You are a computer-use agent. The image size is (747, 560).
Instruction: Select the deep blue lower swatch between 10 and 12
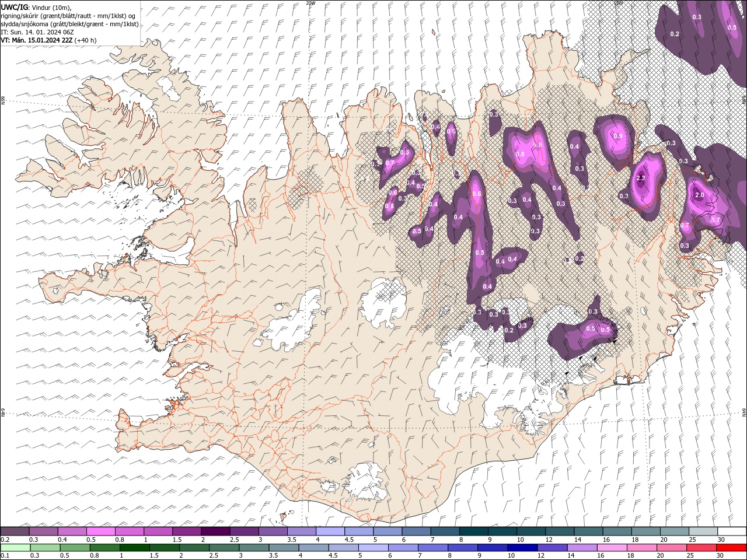pyautogui.click(x=522, y=548)
